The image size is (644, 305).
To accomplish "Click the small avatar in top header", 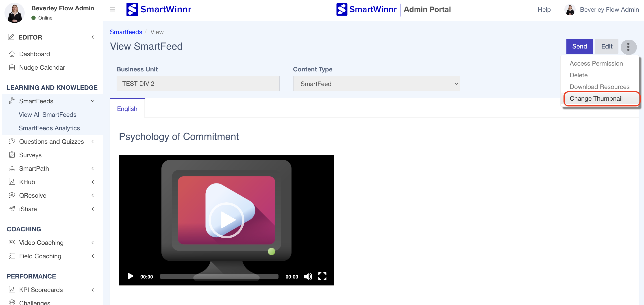I will point(570,9).
